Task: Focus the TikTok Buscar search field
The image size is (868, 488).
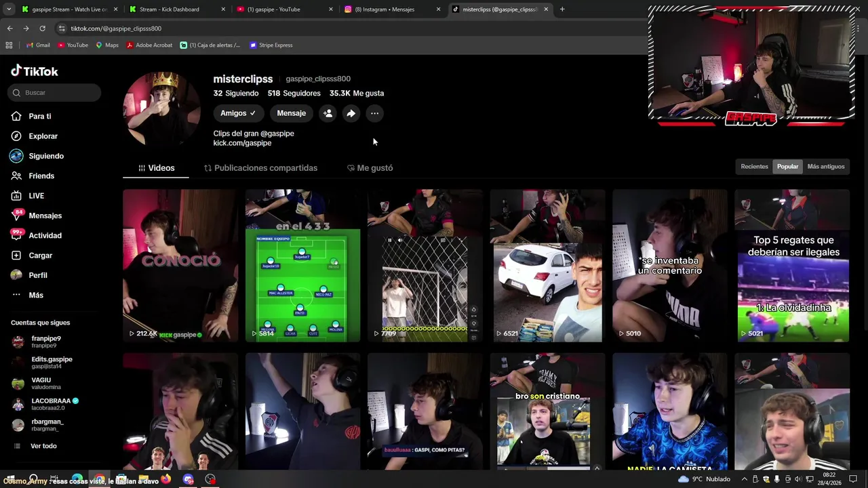Action: 55,93
